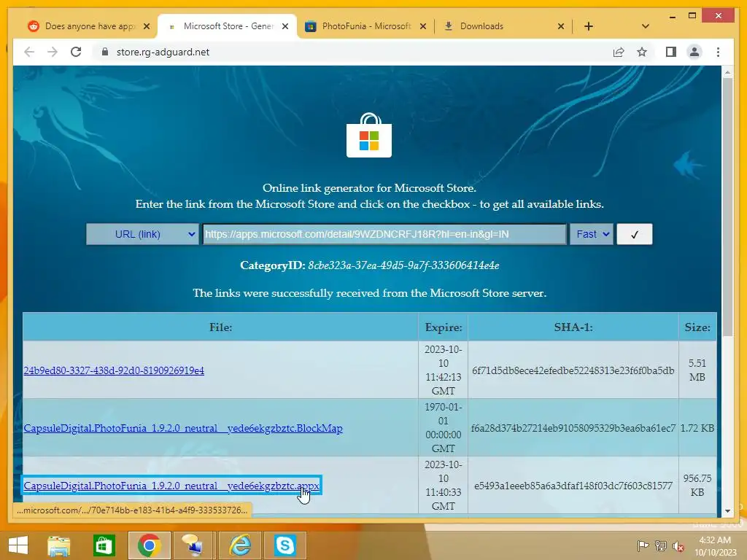Screen dimensions: 747x560
Task: Open the Windows Start button
Action: click(18, 545)
